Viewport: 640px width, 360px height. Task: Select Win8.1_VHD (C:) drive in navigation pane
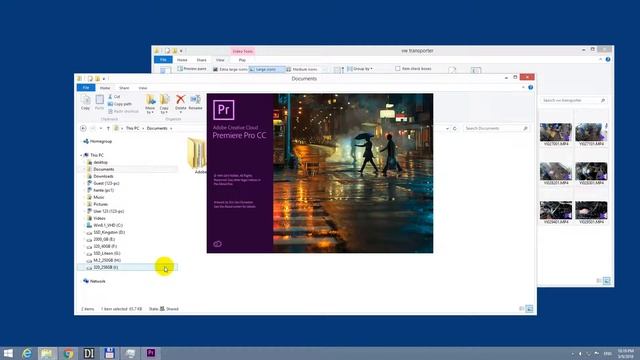click(104, 225)
